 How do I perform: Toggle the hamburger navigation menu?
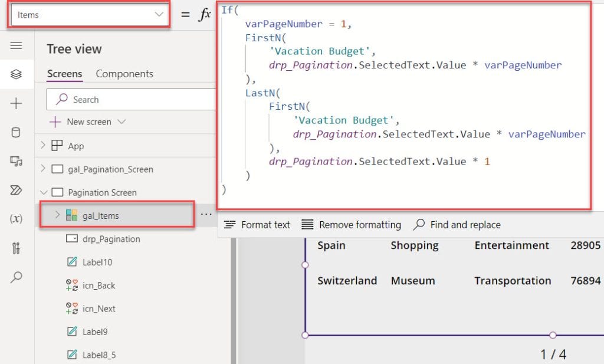(x=16, y=46)
